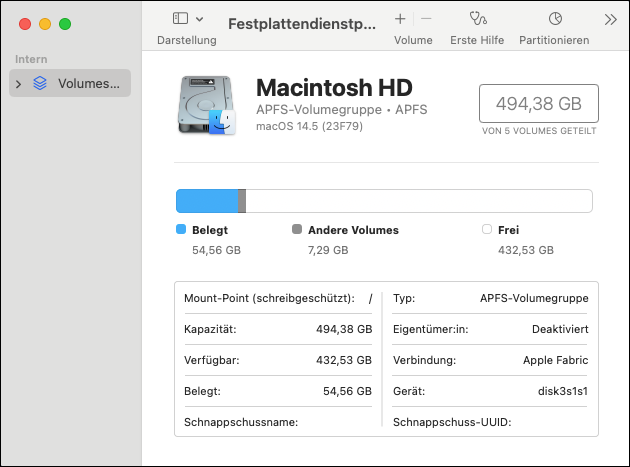This screenshot has height=467, width=630.
Task: Click the blue used segment of storage bar
Action: click(207, 201)
